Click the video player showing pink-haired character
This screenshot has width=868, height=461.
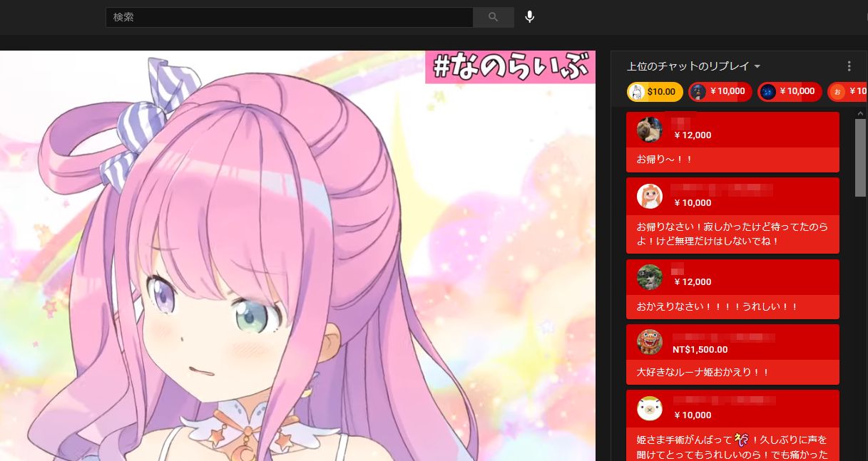point(297,256)
